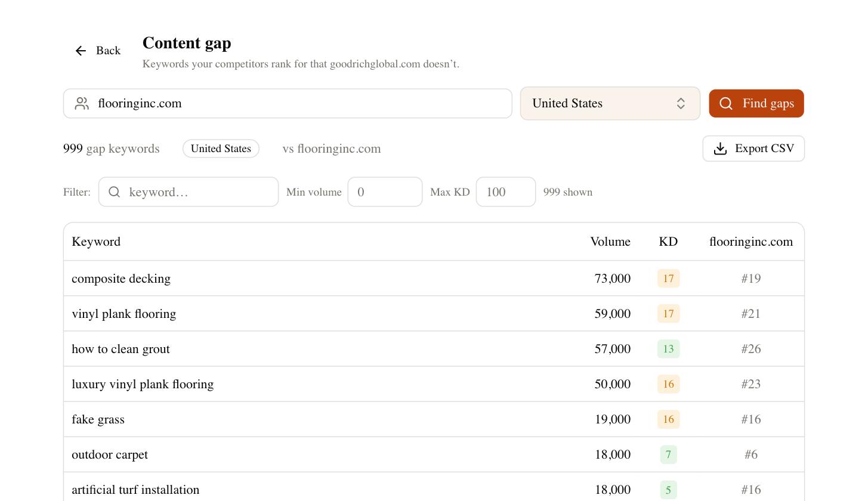Click the competitors people icon in domain field

click(82, 103)
